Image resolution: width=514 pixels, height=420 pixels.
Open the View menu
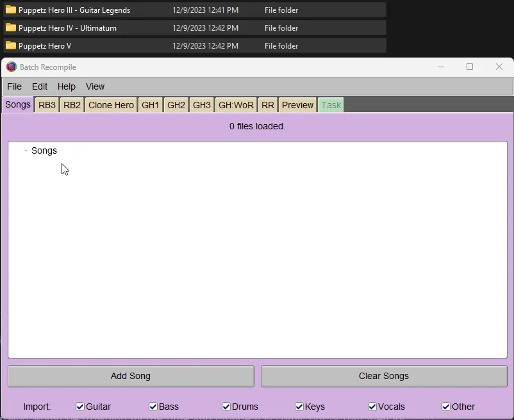[x=95, y=86]
